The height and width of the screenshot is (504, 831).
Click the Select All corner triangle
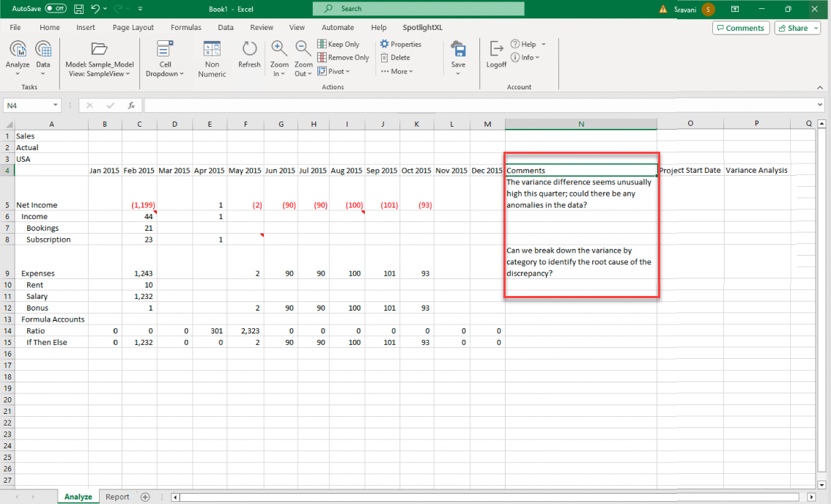click(9, 124)
